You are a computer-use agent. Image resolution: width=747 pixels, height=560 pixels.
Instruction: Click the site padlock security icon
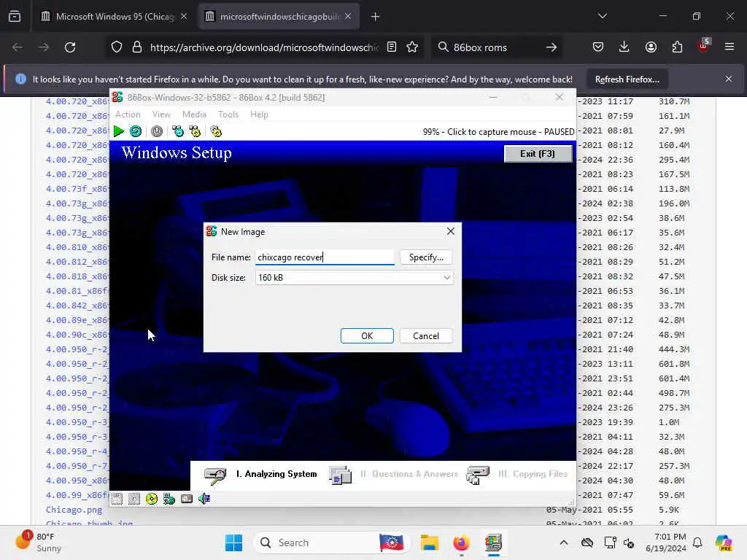click(x=137, y=47)
